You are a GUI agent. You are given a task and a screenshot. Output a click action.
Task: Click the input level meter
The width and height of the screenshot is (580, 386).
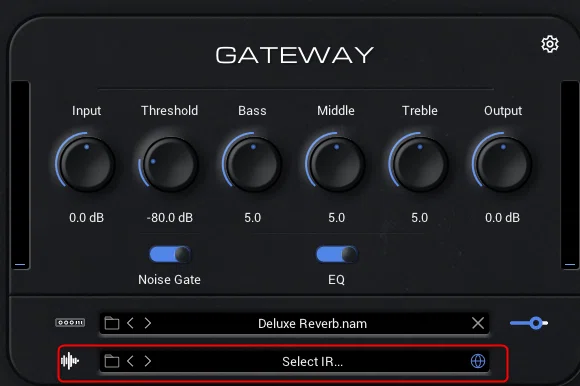click(x=20, y=175)
